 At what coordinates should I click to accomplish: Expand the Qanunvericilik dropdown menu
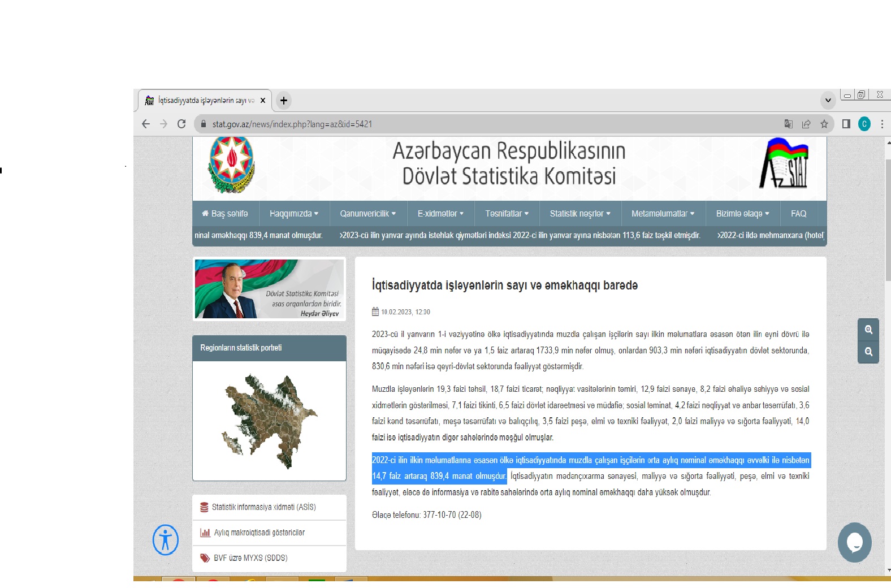[x=367, y=214]
